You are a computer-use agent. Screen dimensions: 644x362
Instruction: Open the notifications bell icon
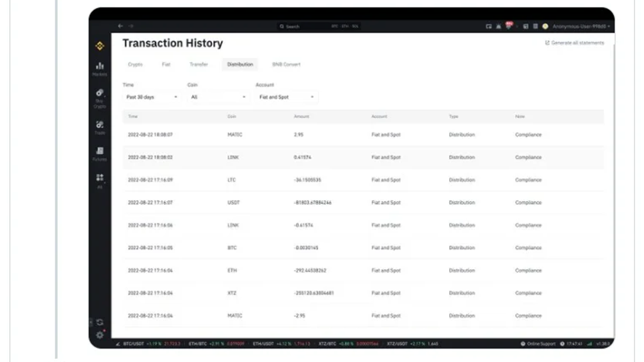click(498, 26)
